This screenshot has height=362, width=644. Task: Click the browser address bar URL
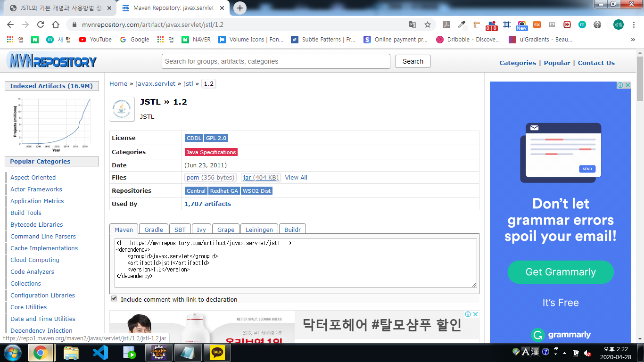pos(153,25)
